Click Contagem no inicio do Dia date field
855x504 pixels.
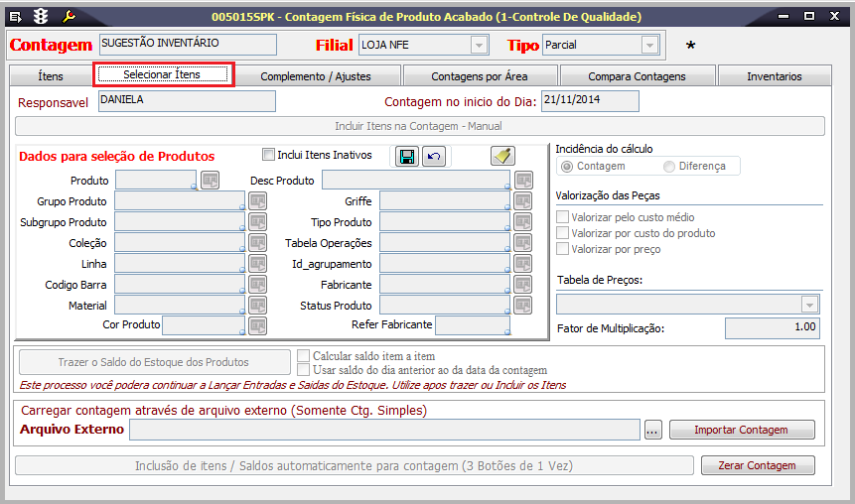tap(590, 101)
